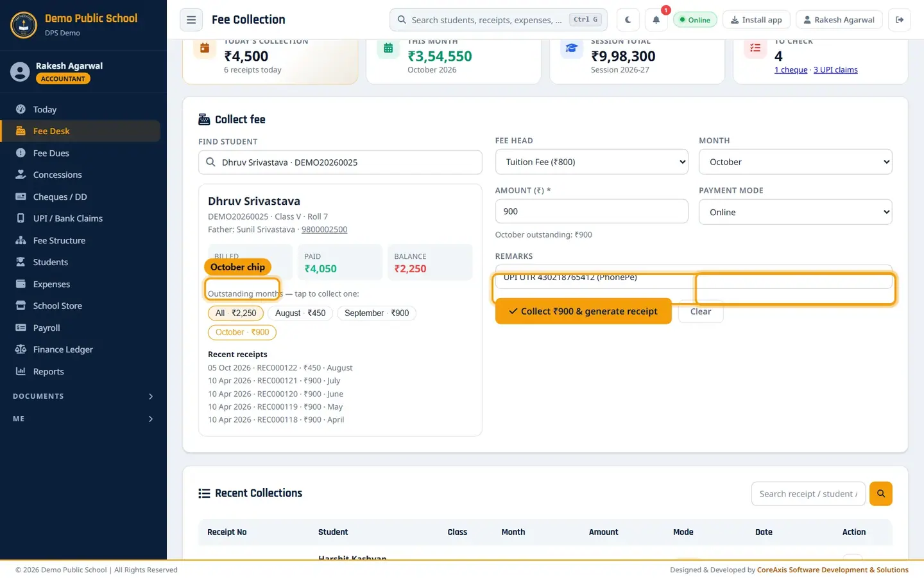Click the Amount input field
Viewport: 924px width, 578px height.
click(592, 211)
